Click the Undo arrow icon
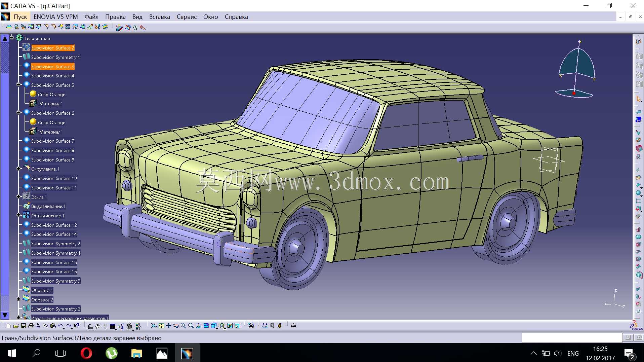This screenshot has height=362, width=644. tap(61, 325)
